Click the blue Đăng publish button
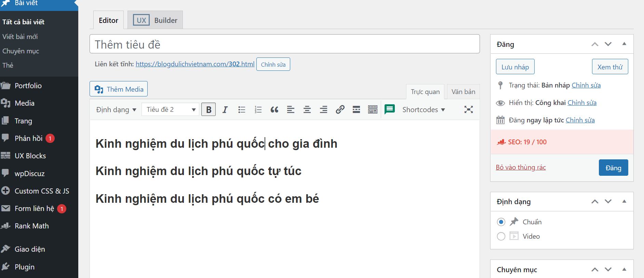This screenshot has height=278, width=644. tap(613, 168)
